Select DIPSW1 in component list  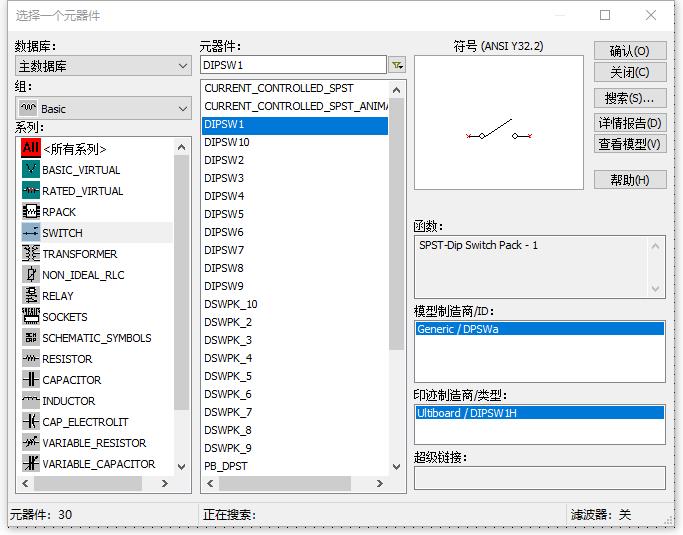[295, 124]
